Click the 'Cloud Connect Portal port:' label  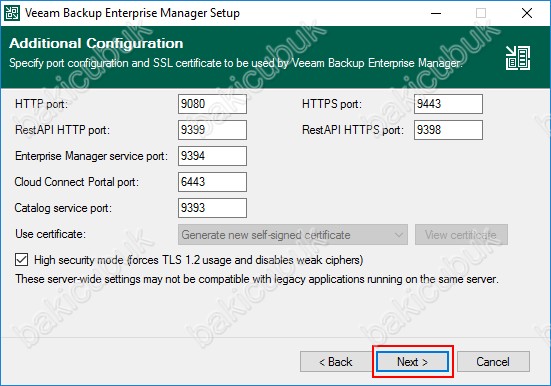(x=77, y=182)
